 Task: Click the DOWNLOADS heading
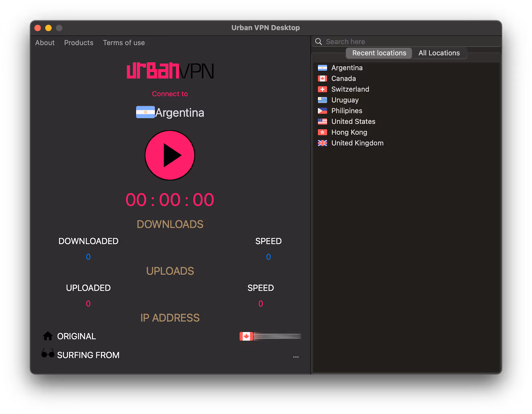pyautogui.click(x=170, y=224)
